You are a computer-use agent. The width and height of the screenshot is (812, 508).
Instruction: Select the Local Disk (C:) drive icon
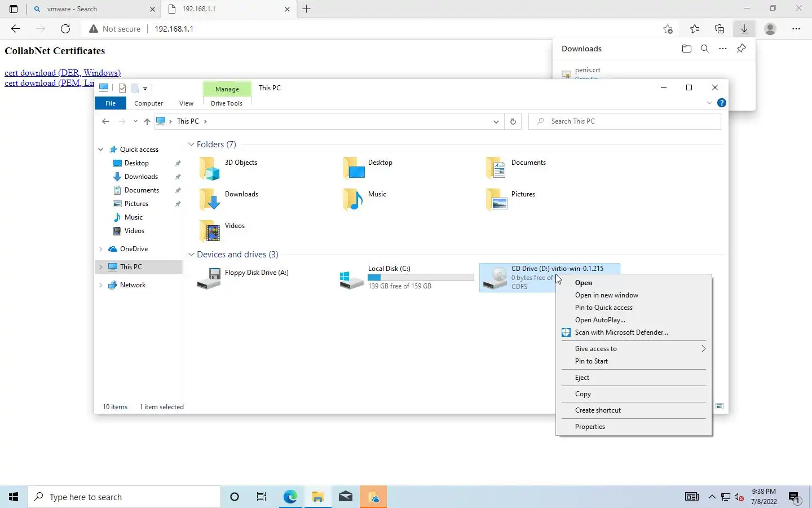tap(352, 278)
